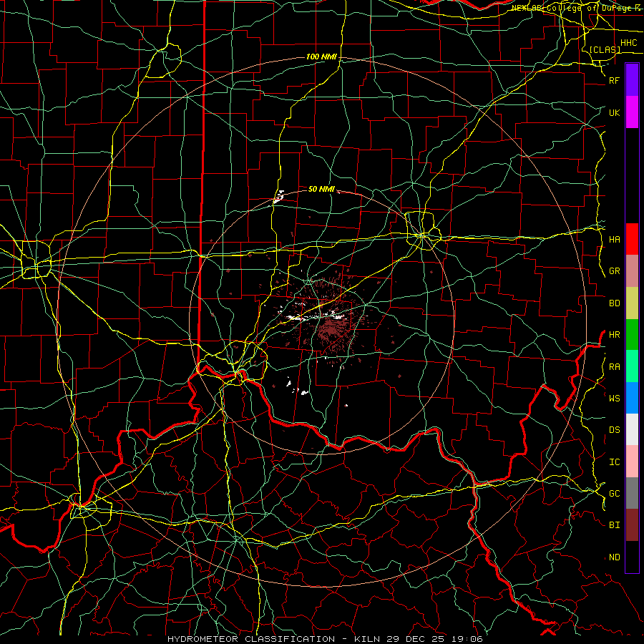Click the ND legend label
The height and width of the screenshot is (644, 644).
(614, 557)
